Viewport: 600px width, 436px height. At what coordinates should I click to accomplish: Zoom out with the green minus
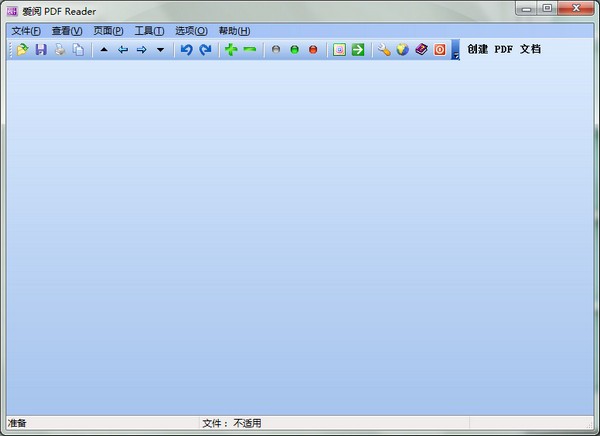(250, 50)
